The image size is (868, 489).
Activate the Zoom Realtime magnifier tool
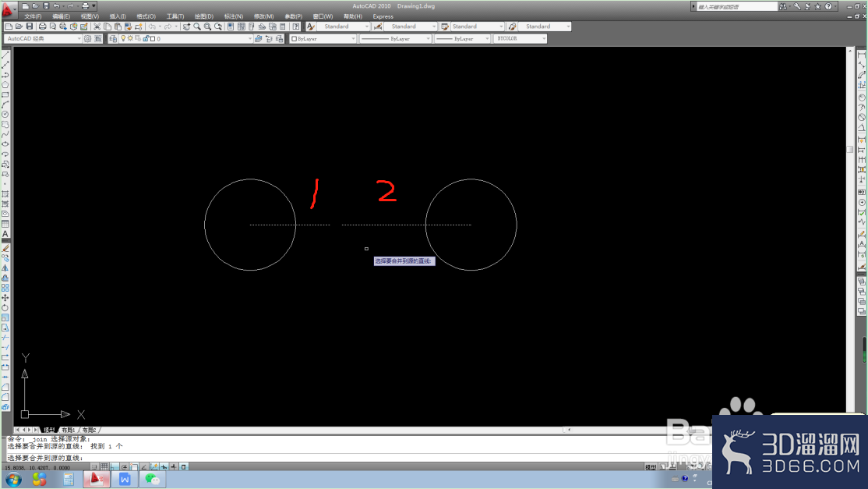[x=197, y=27]
